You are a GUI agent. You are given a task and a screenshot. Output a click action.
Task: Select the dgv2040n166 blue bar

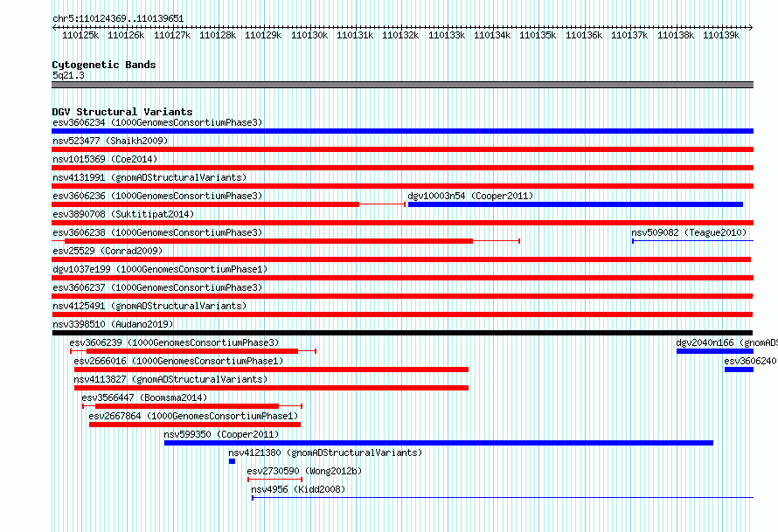pyautogui.click(x=715, y=351)
